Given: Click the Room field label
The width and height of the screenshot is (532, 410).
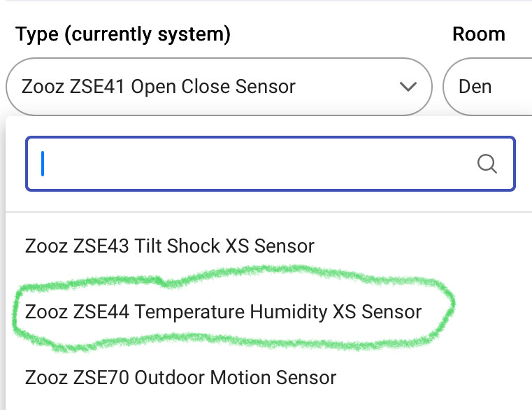Looking at the screenshot, I should [479, 34].
